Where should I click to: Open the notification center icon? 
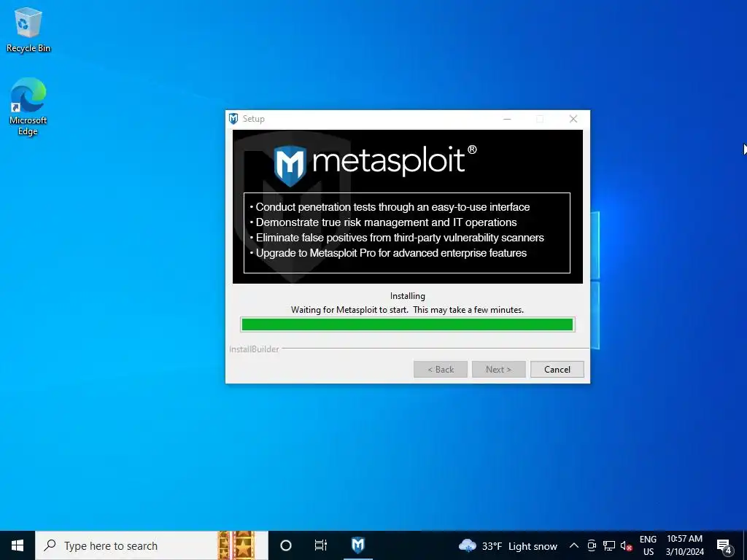(x=724, y=546)
